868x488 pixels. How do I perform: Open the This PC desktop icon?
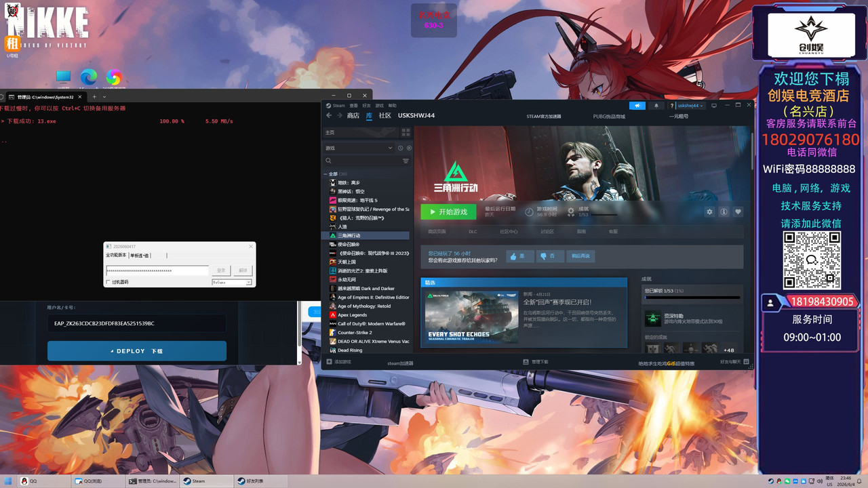(x=64, y=77)
